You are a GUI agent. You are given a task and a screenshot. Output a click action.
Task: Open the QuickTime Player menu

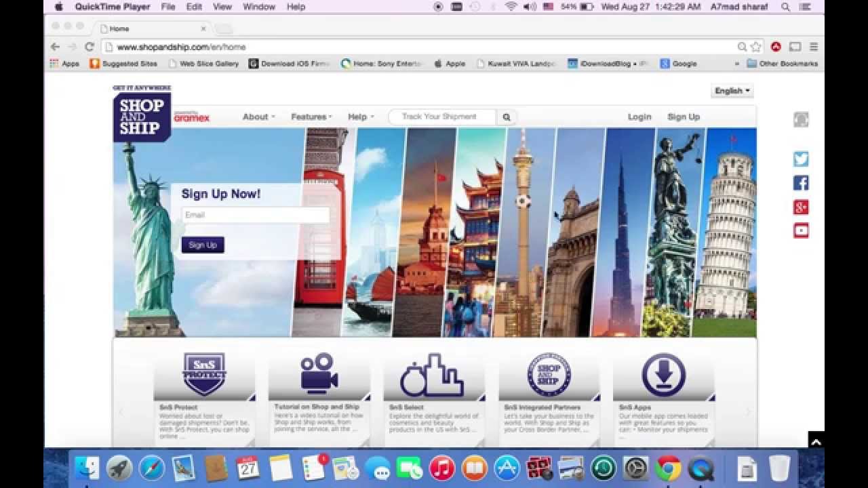(x=113, y=7)
